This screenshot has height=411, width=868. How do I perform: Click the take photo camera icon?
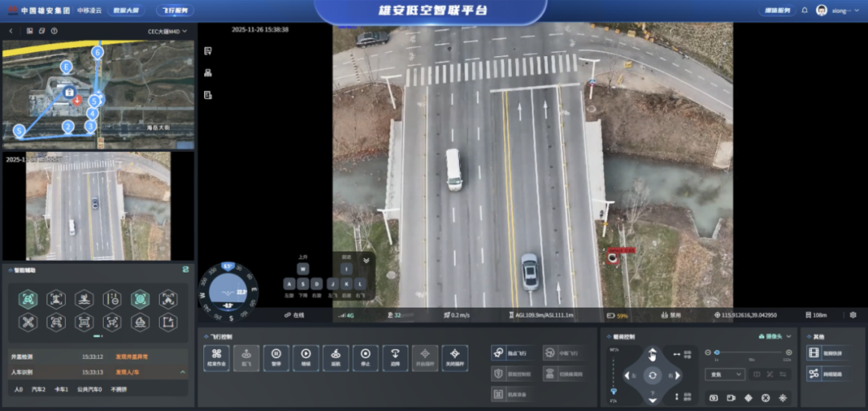coord(713,397)
